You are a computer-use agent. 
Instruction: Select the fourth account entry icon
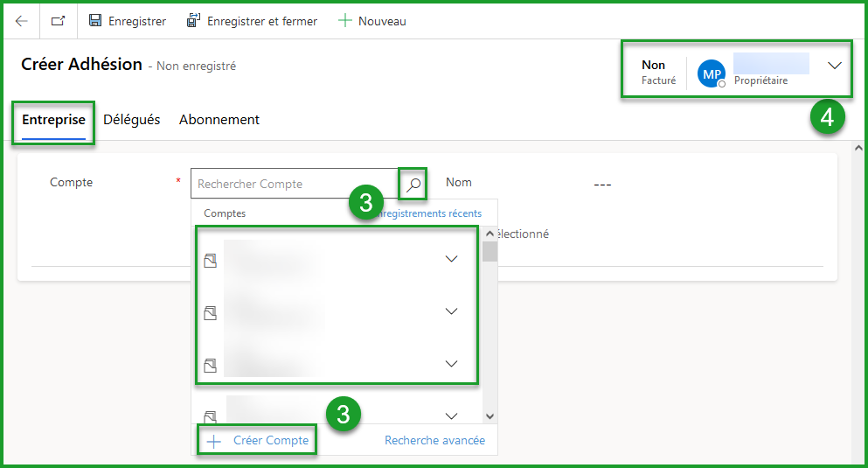point(210,417)
